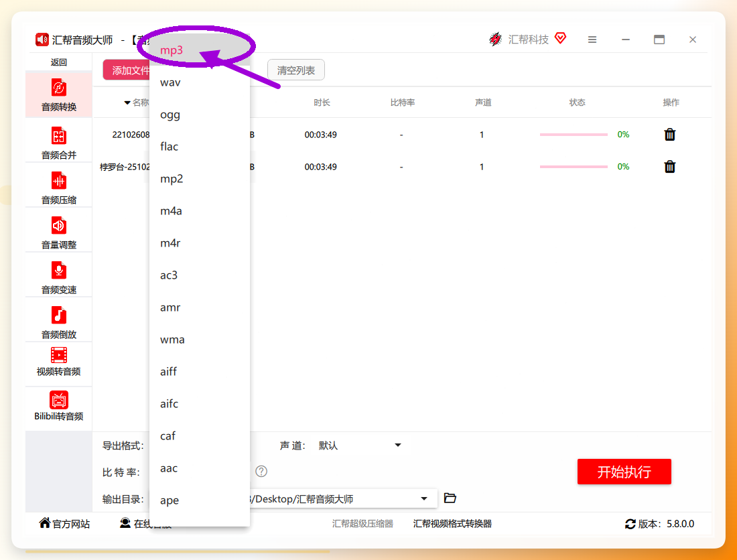The height and width of the screenshot is (560, 737).
Task: Open the 音频压缩 audio compression tool
Action: point(59,188)
